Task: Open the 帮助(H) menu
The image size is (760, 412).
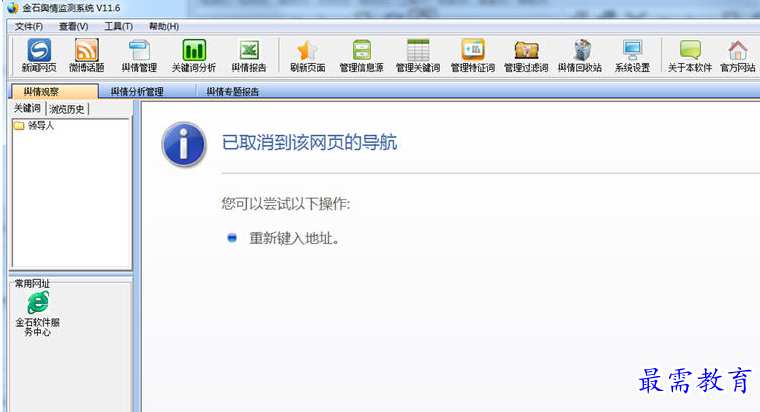Action: click(x=164, y=27)
